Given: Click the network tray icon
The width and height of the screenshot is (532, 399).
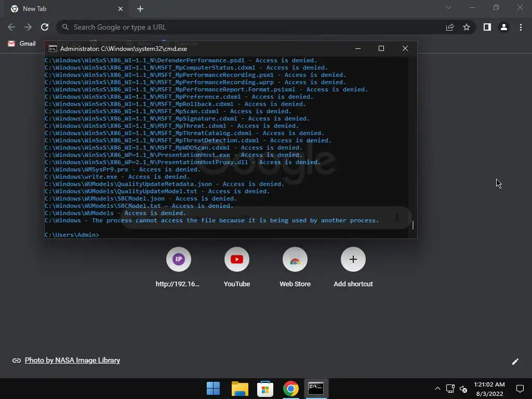Looking at the screenshot, I should [x=450, y=389].
